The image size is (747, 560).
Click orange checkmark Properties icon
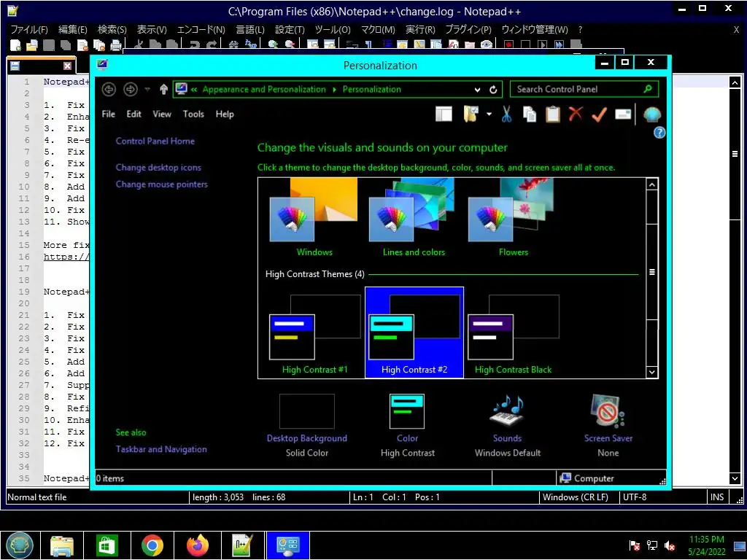coord(600,114)
